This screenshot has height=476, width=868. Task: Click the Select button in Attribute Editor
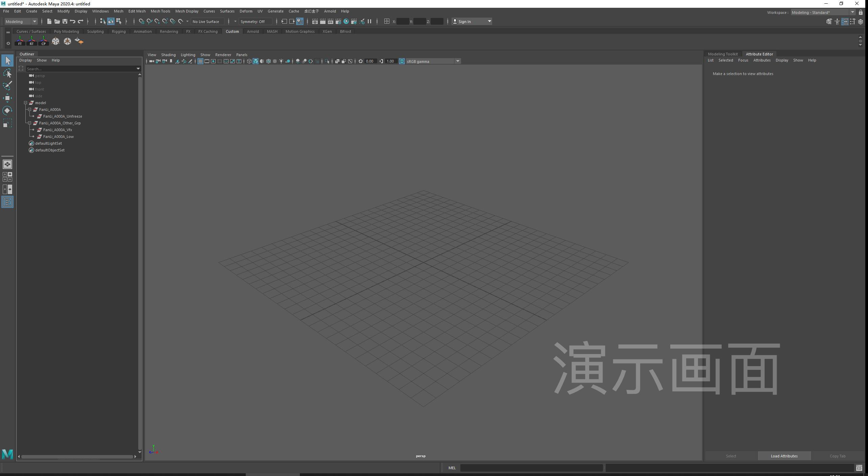pos(731,456)
